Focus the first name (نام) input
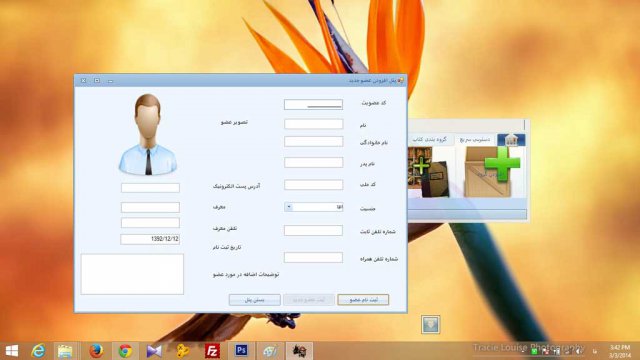The height and width of the screenshot is (360, 640). [x=313, y=124]
